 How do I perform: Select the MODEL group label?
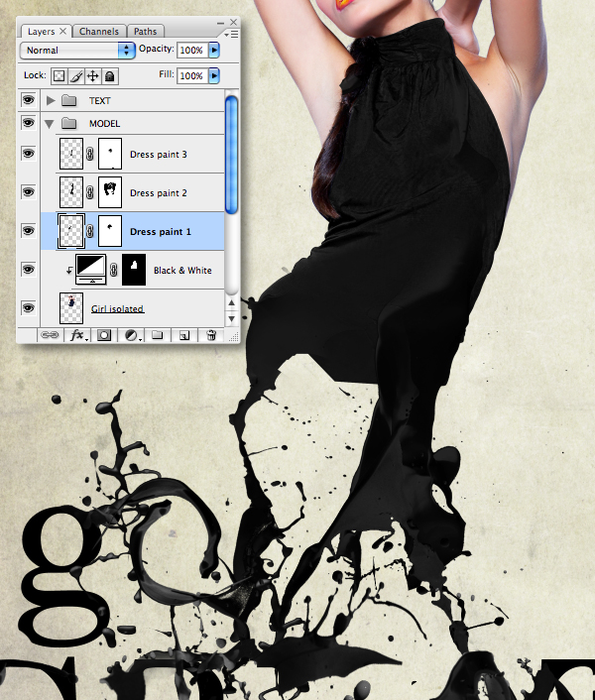tap(104, 124)
